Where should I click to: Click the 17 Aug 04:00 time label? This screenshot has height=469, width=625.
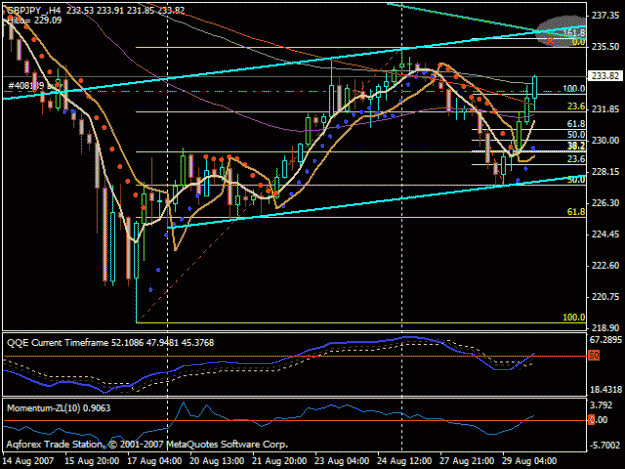point(154,461)
